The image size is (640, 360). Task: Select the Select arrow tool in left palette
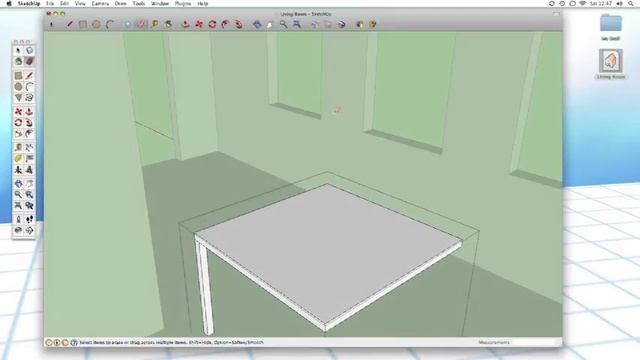point(18,51)
